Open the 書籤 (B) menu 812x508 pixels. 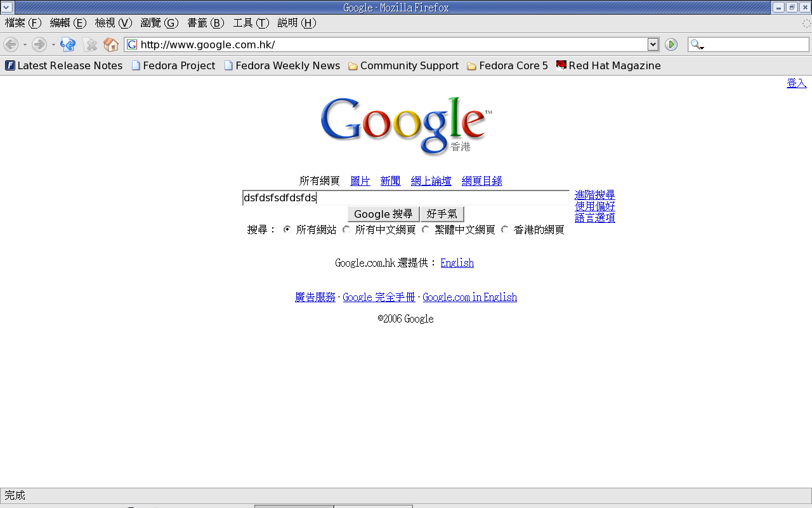(206, 23)
